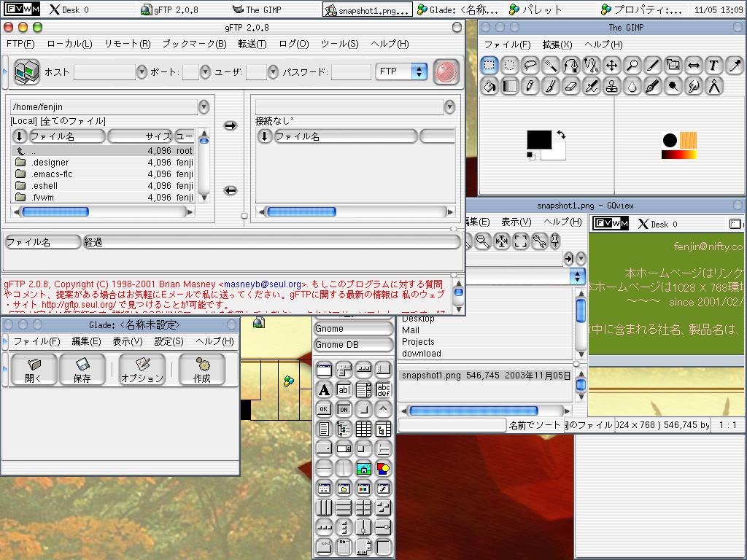Image resolution: width=747 pixels, height=560 pixels.
Task: Select the Intelligent Scissors tool in GIMP
Action: pyautogui.click(x=591, y=65)
